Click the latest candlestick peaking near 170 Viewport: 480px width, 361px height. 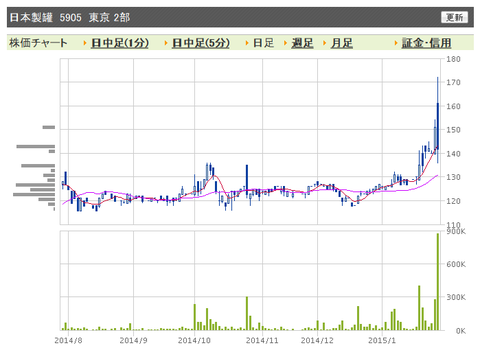438,120
